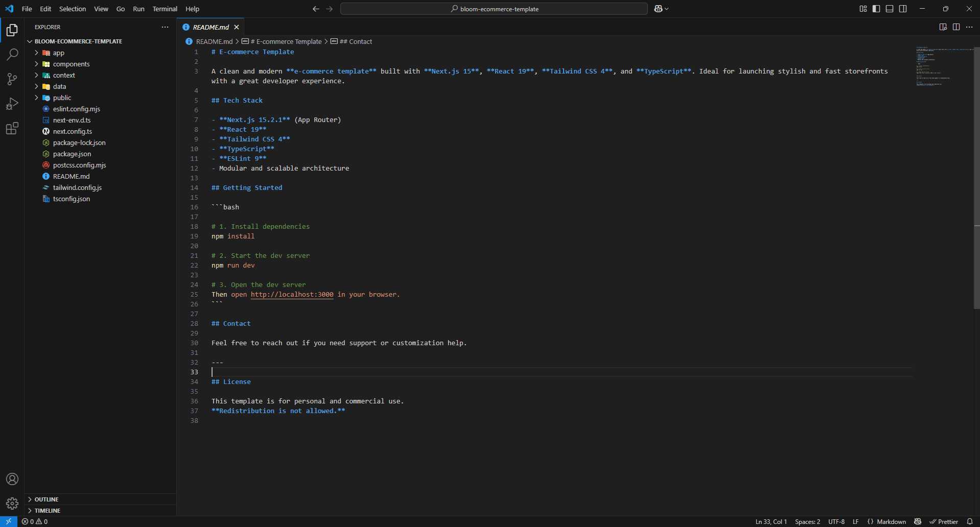Viewport: 980px width, 527px height.
Task: Click the bloom-ecommerce-template command center search
Action: 494,9
